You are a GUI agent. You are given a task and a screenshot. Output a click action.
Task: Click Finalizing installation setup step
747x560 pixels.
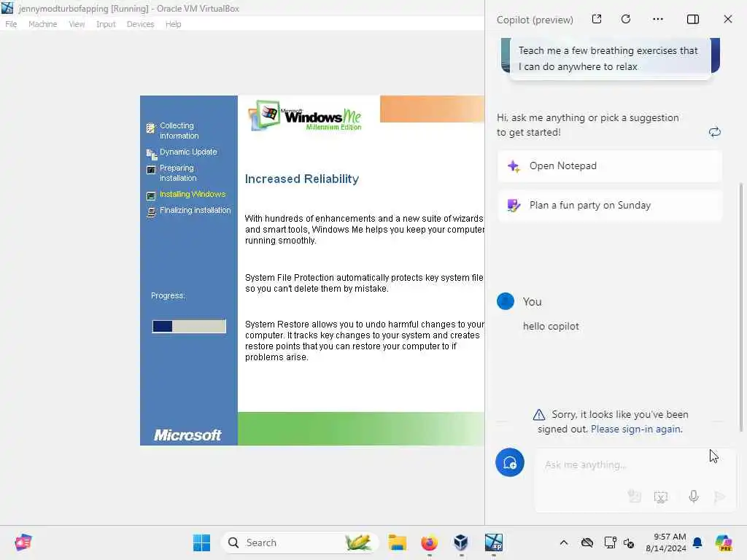[195, 211]
